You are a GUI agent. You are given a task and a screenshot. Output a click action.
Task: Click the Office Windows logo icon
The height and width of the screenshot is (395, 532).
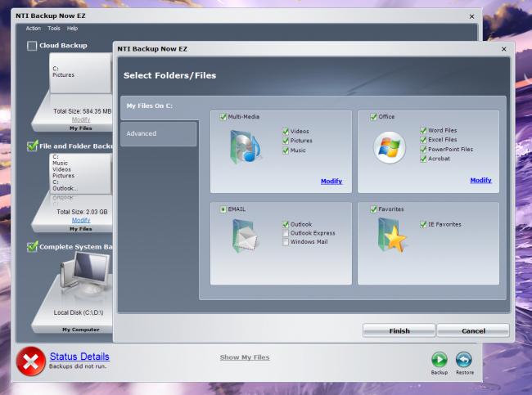[390, 147]
